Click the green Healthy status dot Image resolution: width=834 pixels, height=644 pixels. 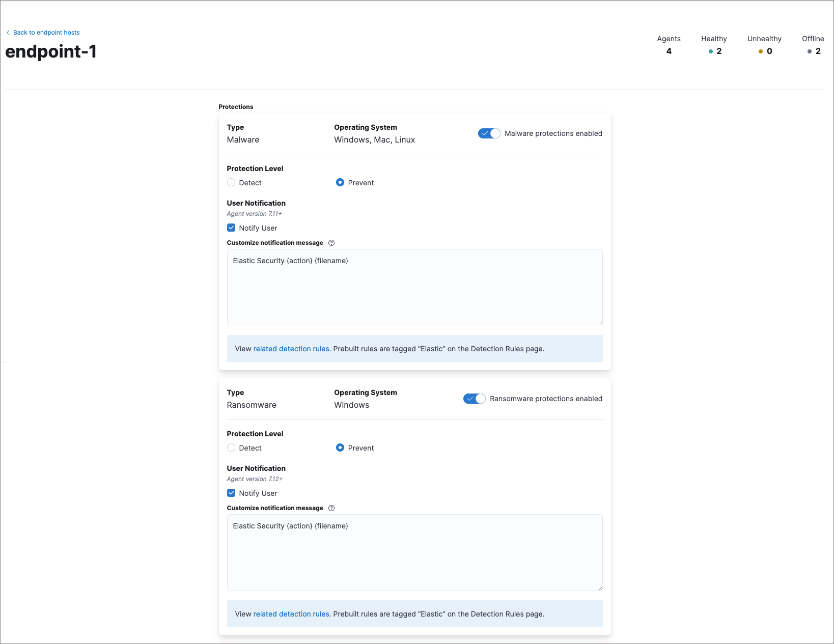(710, 51)
